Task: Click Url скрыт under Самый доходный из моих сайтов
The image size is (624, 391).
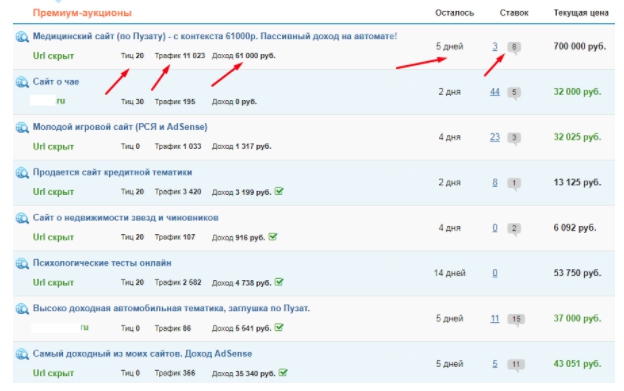Action: (x=53, y=373)
